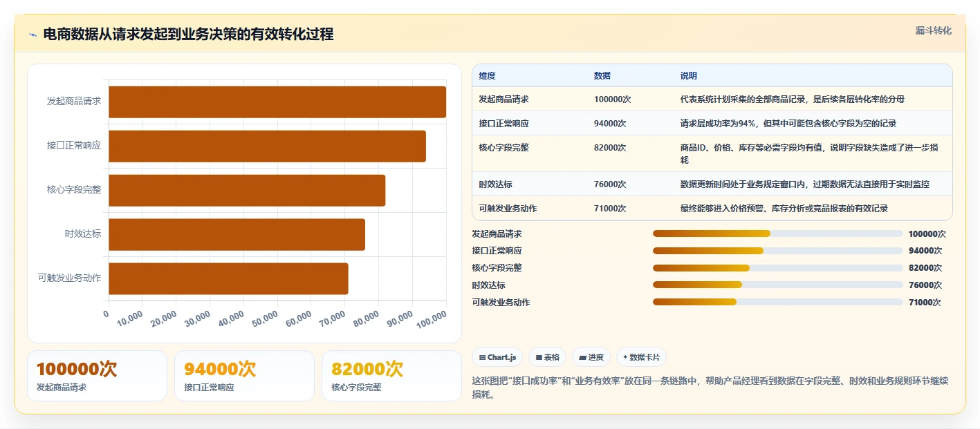
Task: Click the 接口正常响应 bar in the chart
Action: tap(267, 146)
